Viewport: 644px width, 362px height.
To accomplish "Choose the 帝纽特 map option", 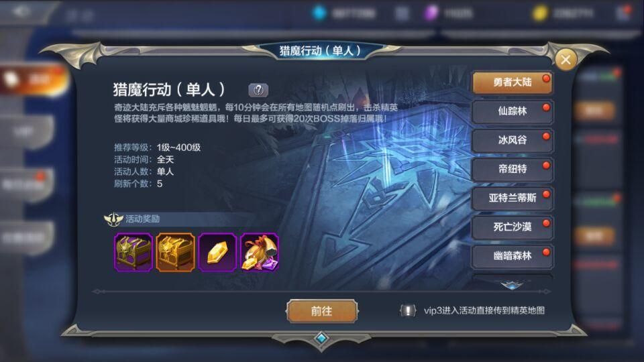I will (512, 169).
